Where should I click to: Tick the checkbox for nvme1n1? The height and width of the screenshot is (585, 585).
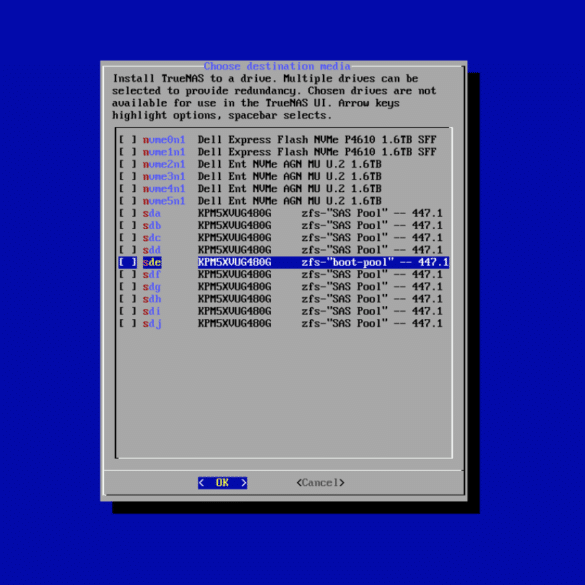[128, 152]
